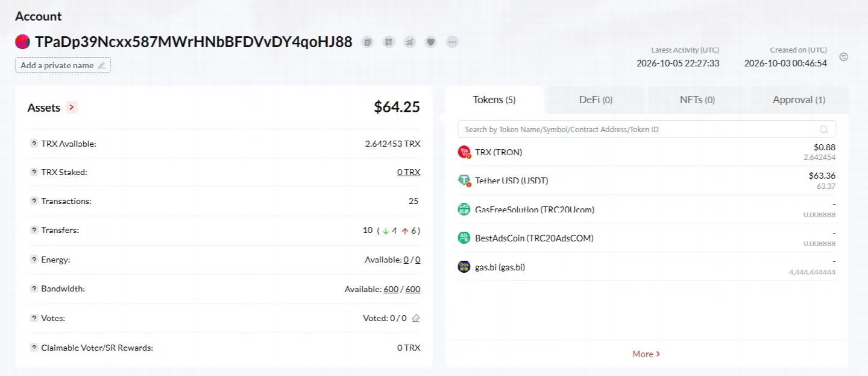Click the gas.bi token logo
This screenshot has width=868, height=376.
(464, 267)
